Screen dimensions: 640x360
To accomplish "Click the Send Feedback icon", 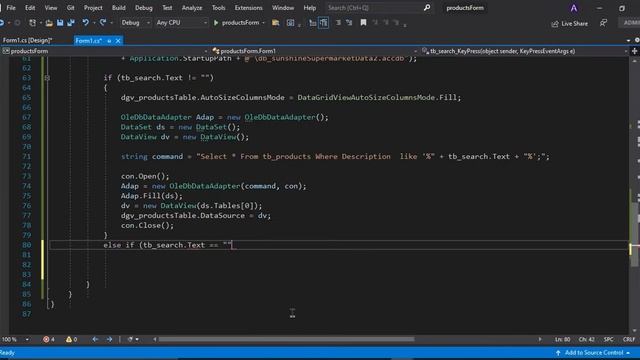I will coord(603,23).
